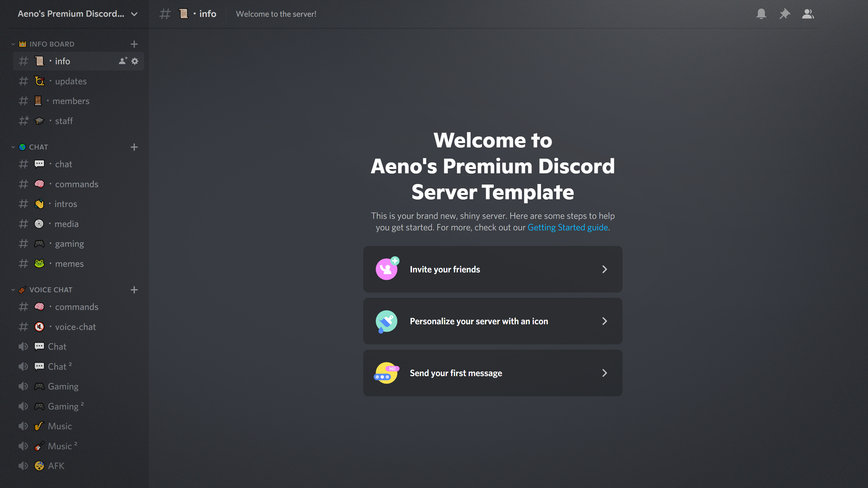Open the Getting Started guide link
Image resolution: width=868 pixels, height=488 pixels.
[567, 227]
